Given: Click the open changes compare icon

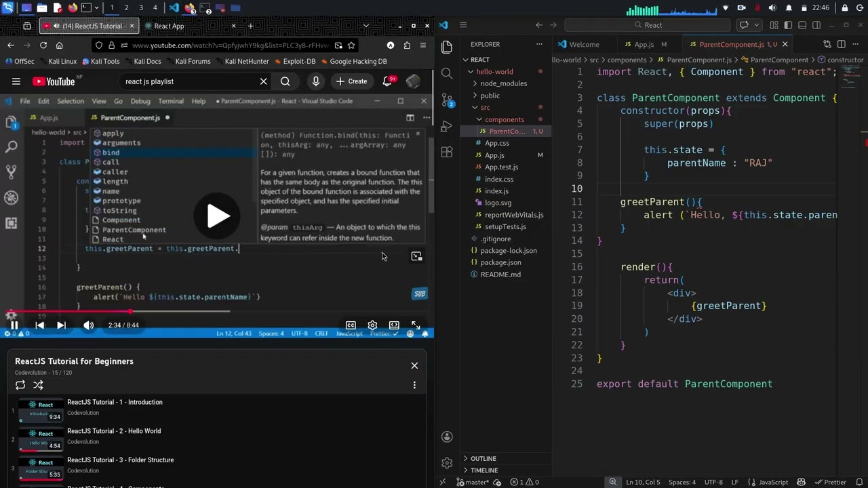Looking at the screenshot, I should pyautogui.click(x=828, y=44).
